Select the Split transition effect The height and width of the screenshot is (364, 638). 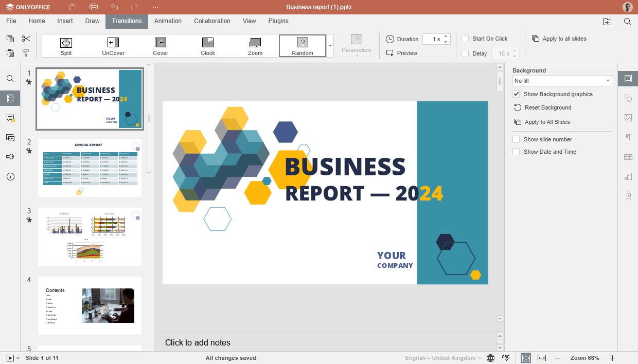tap(66, 46)
